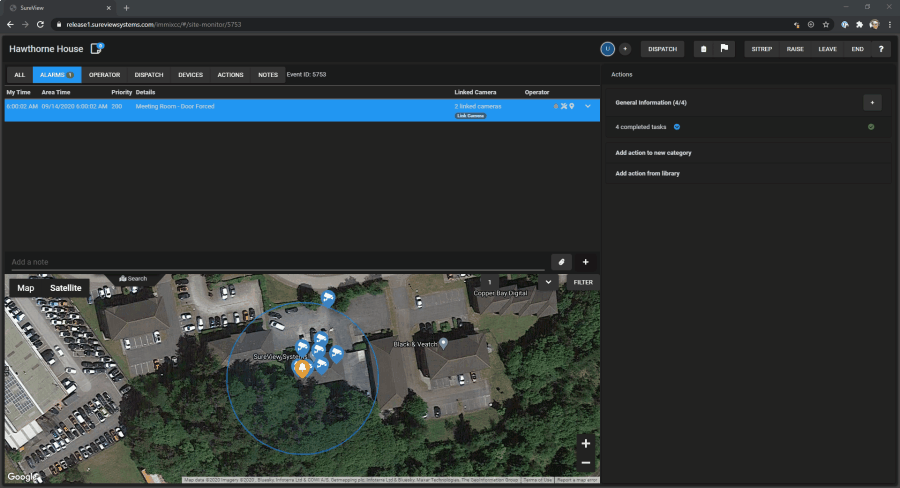Switch map to Map view
This screenshot has height=488, width=900.
click(x=26, y=288)
